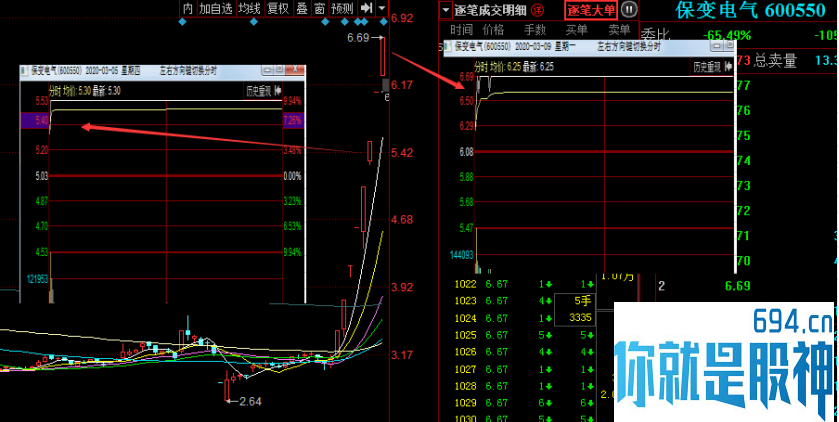
Task: Click the 5手 tooltip value
Action: pyautogui.click(x=582, y=301)
